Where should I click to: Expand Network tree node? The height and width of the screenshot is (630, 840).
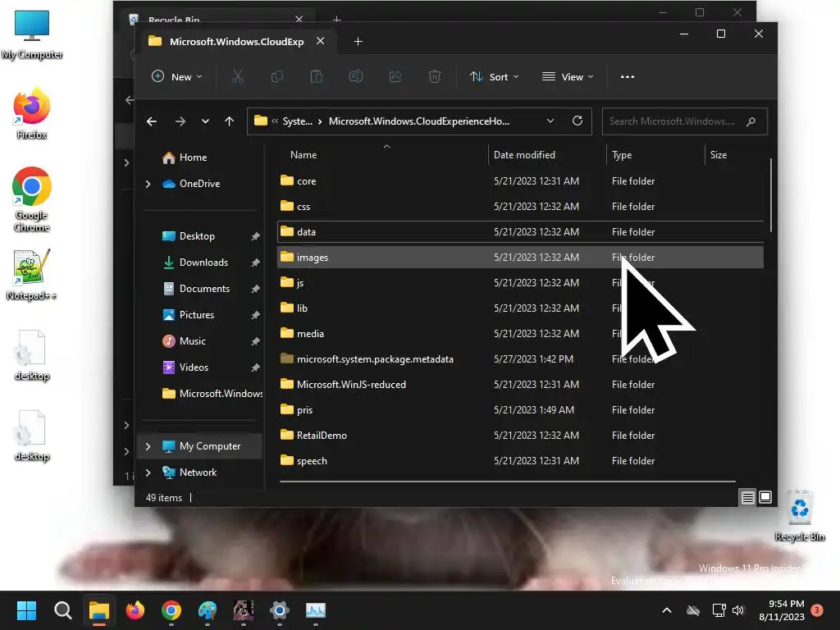point(148,472)
